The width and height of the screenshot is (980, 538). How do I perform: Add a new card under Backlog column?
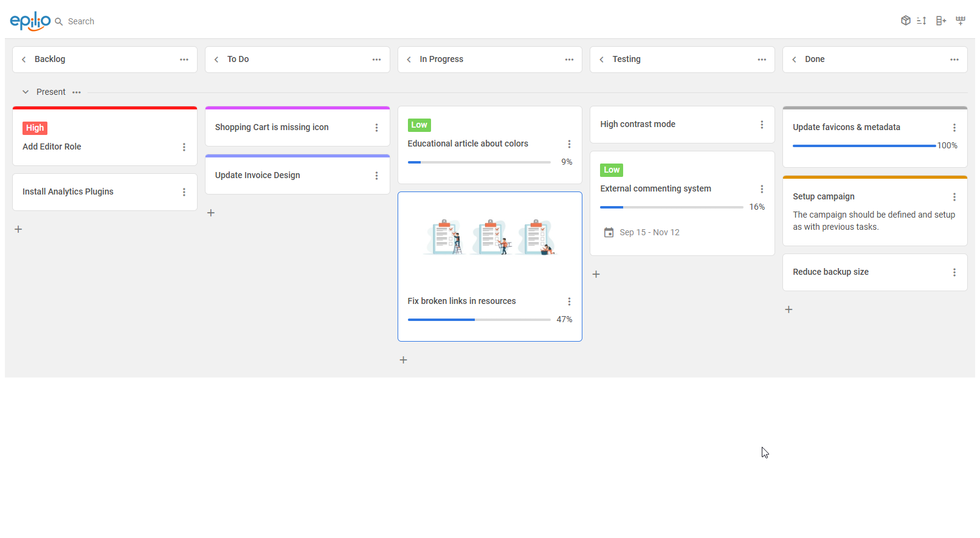pos(18,229)
